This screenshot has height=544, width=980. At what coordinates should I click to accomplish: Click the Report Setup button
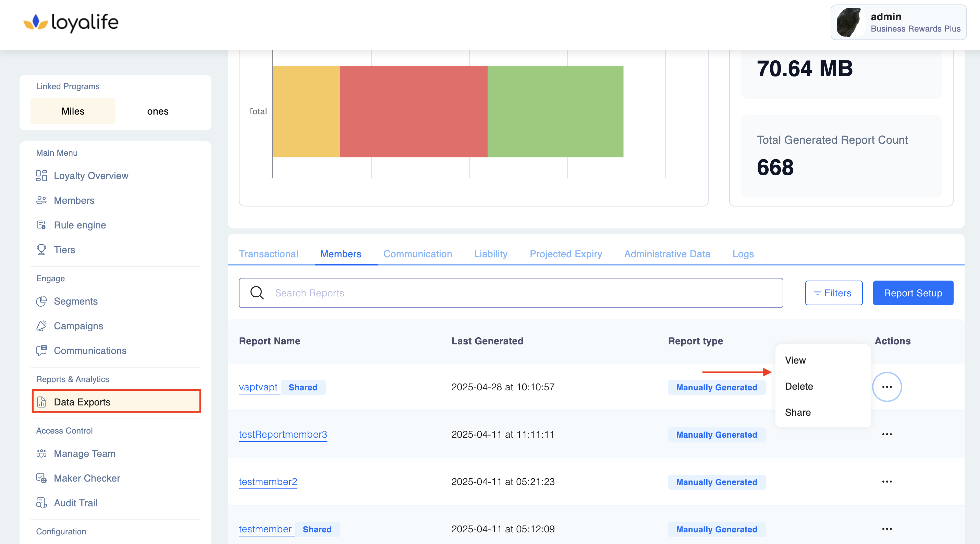[912, 293]
